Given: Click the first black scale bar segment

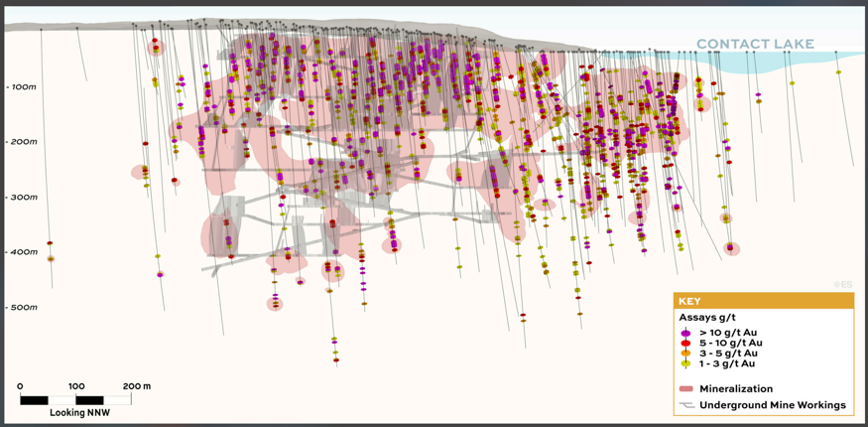Looking at the screenshot, I should [35, 400].
